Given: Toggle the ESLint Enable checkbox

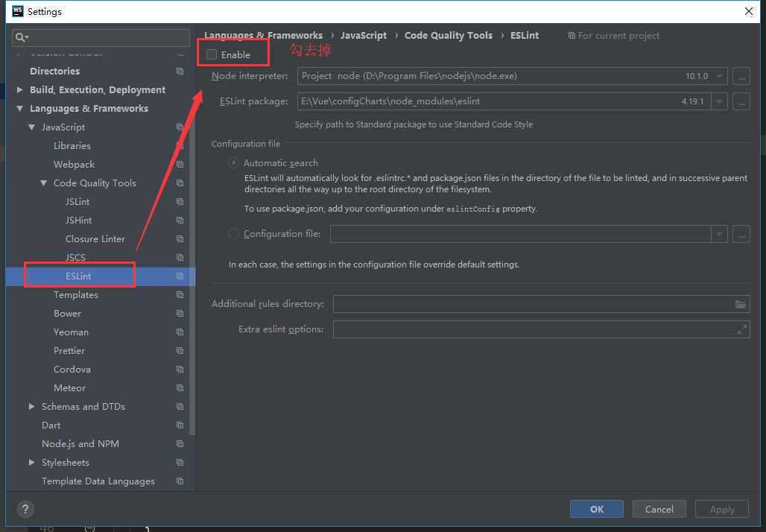Looking at the screenshot, I should pos(212,54).
